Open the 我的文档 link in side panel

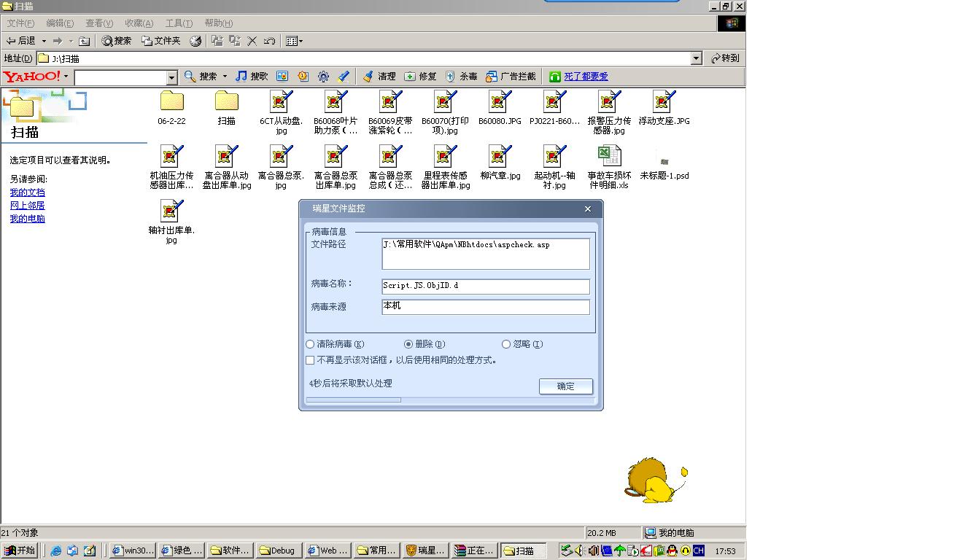tap(27, 192)
